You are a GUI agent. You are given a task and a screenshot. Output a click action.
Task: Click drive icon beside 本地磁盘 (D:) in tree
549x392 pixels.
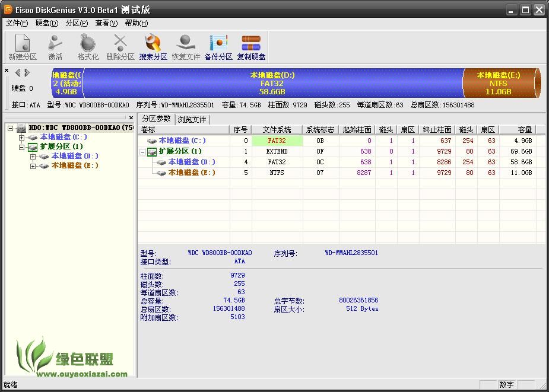[x=44, y=156]
